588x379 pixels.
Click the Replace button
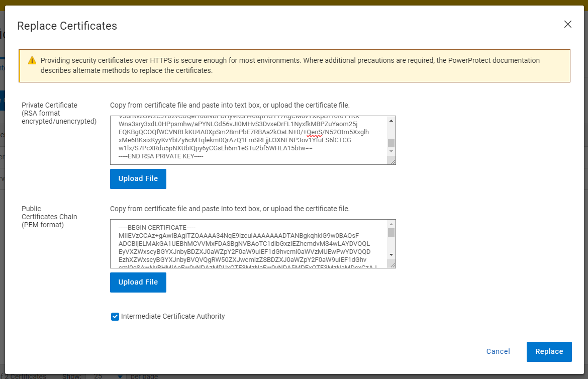click(549, 351)
